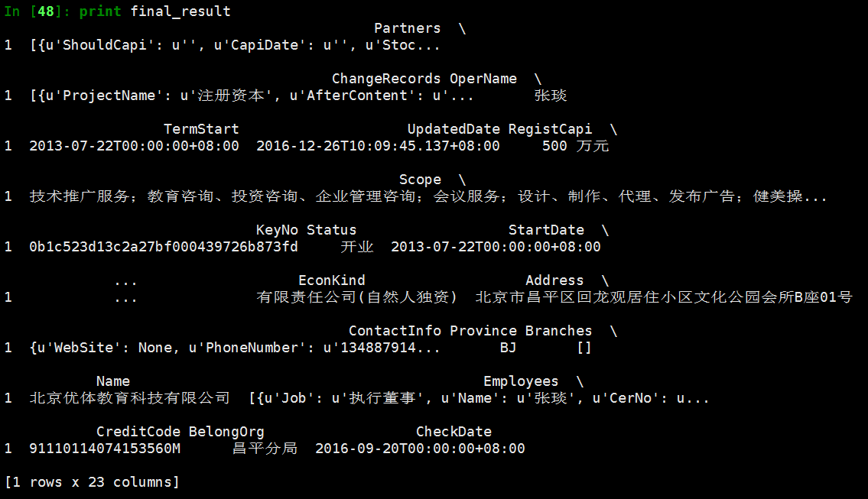Click the Address text starting 北京市昌平区
The image size is (868, 499).
(x=664, y=297)
